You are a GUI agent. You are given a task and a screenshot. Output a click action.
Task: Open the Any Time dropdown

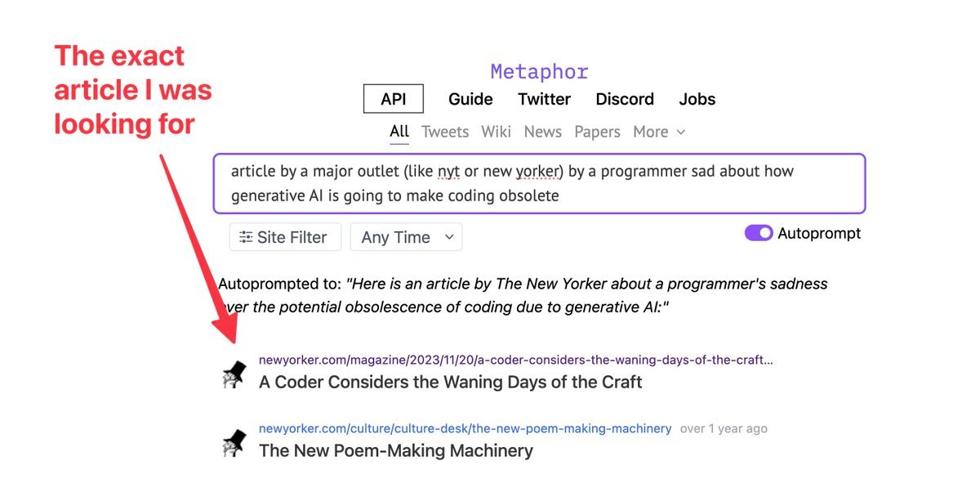coord(406,237)
